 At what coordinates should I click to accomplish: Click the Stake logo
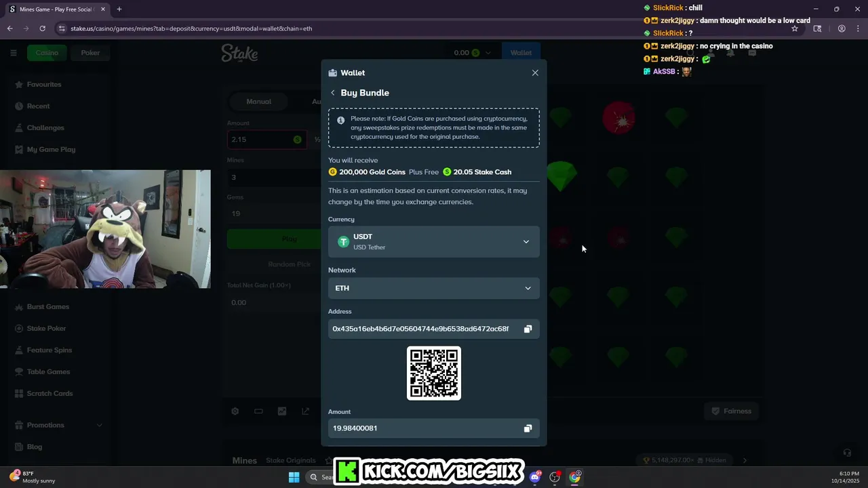239,53
